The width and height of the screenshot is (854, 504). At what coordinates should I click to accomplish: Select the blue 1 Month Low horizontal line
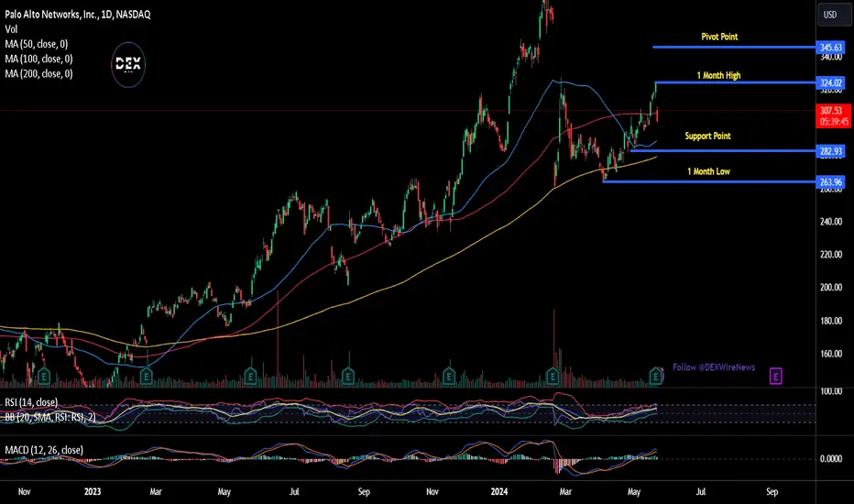coord(709,181)
